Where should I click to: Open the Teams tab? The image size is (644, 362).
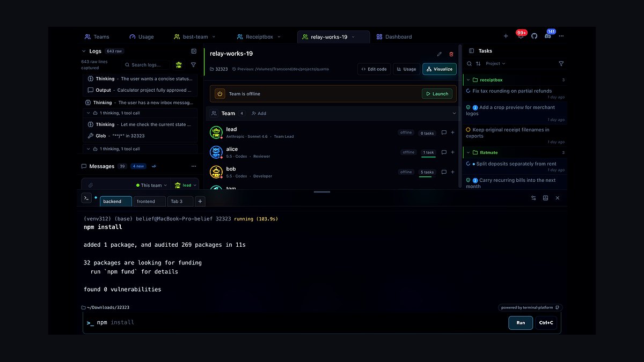pyautogui.click(x=97, y=37)
